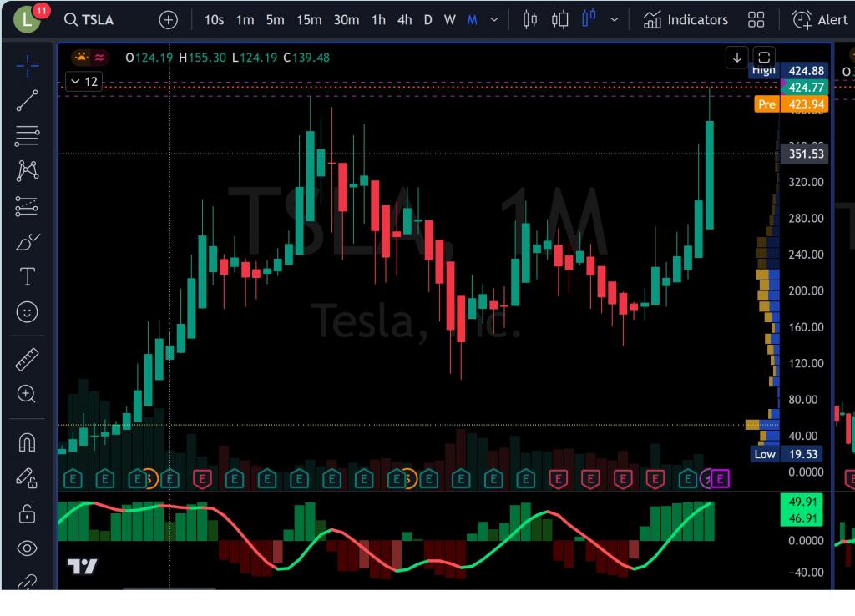This screenshot has width=855, height=616.
Task: Select the Brush drawing tool
Action: coord(28,241)
